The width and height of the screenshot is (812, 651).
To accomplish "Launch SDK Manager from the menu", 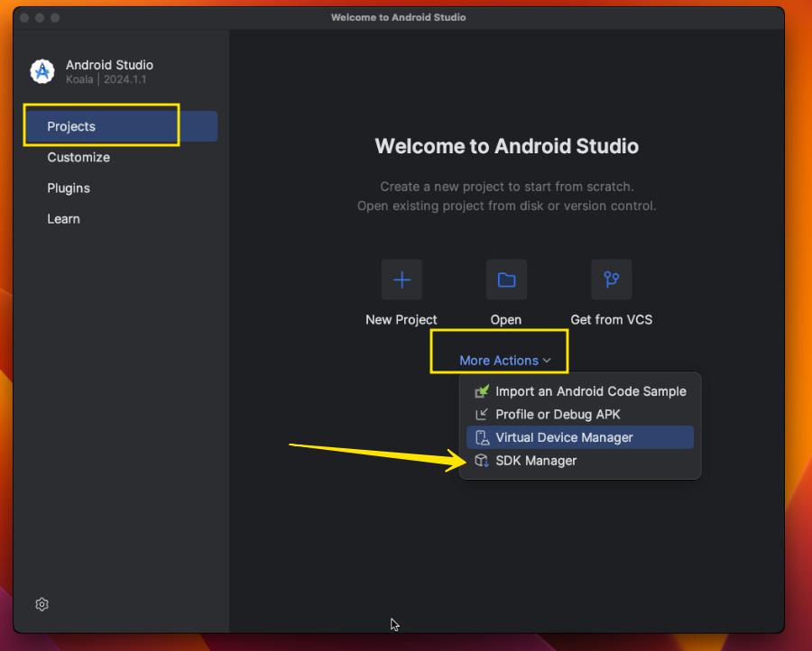I will pos(580,461).
